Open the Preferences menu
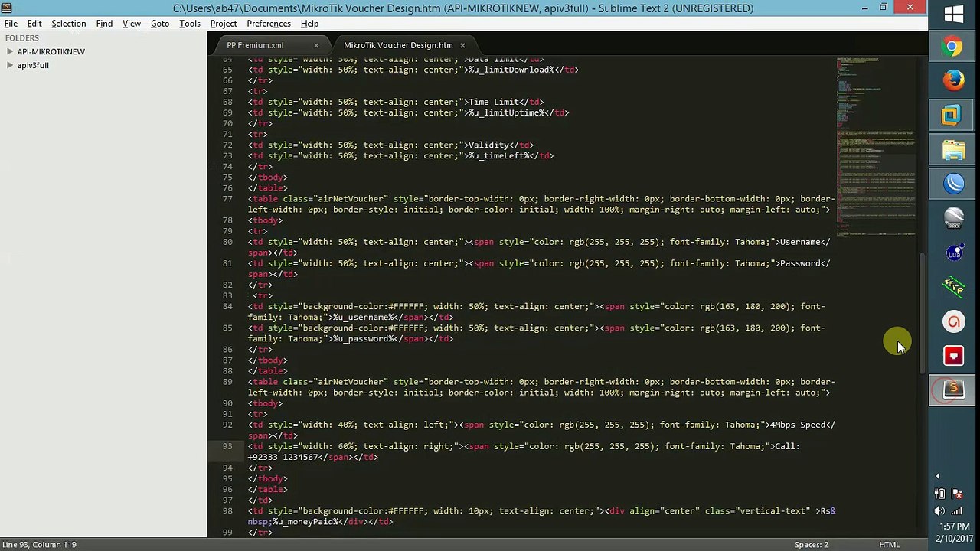Screen dimensions: 980x551 tap(269, 24)
